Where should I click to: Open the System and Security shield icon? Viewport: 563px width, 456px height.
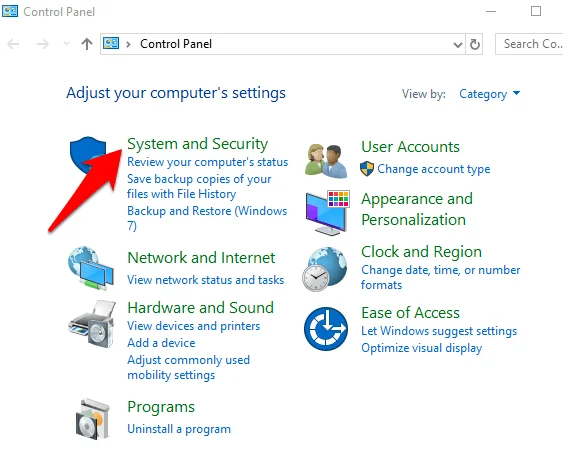(88, 155)
